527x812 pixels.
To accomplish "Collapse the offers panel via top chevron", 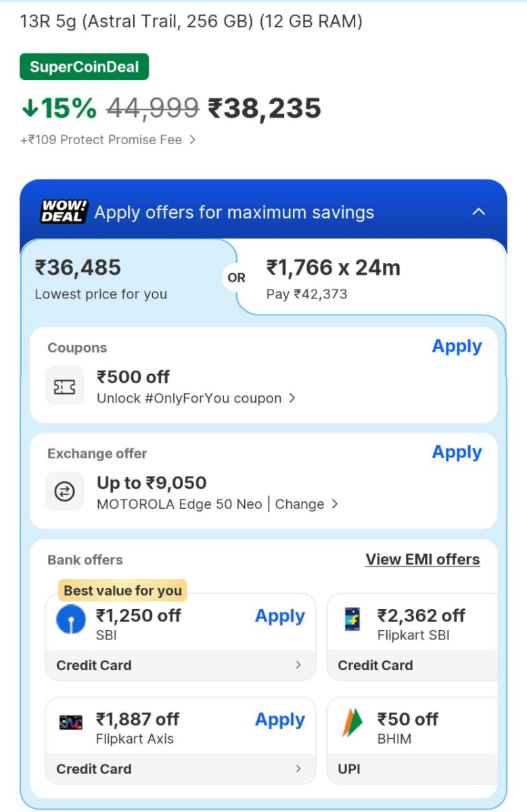I will 479,212.
